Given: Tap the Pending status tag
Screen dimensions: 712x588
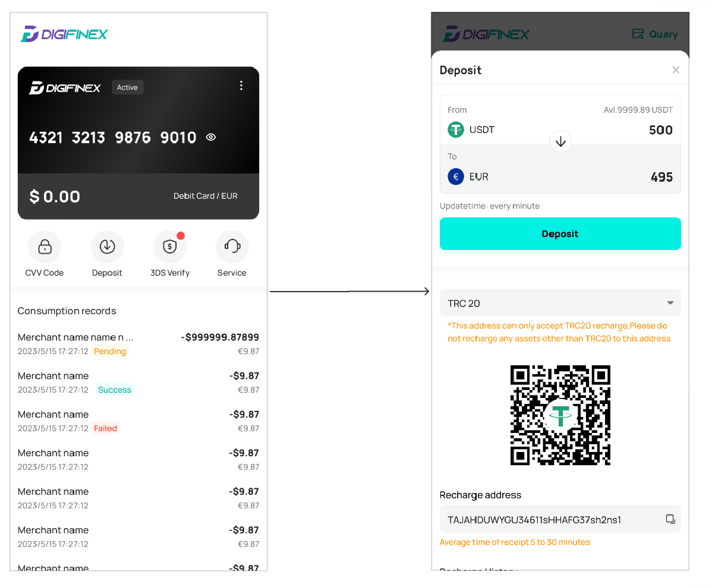Looking at the screenshot, I should tap(110, 351).
